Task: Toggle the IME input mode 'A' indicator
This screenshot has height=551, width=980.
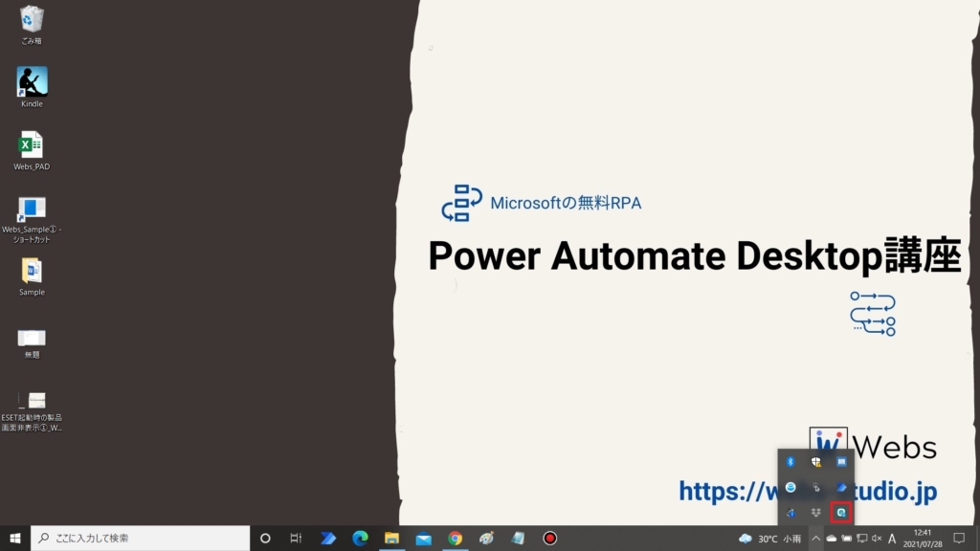Action: (892, 539)
